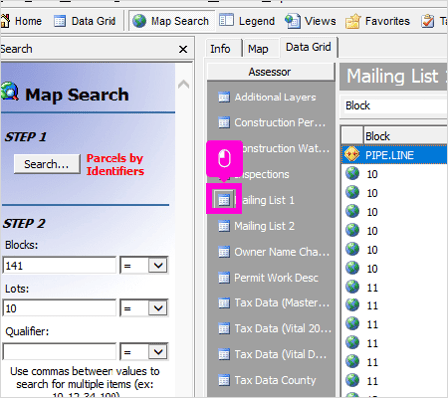
Task: Select the Data Grid tab
Action: tap(309, 47)
